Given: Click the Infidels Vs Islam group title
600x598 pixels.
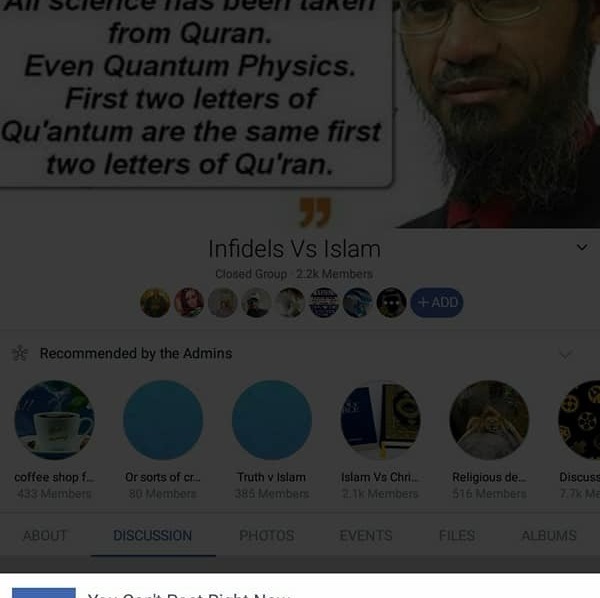Looking at the screenshot, I should pyautogui.click(x=295, y=249).
